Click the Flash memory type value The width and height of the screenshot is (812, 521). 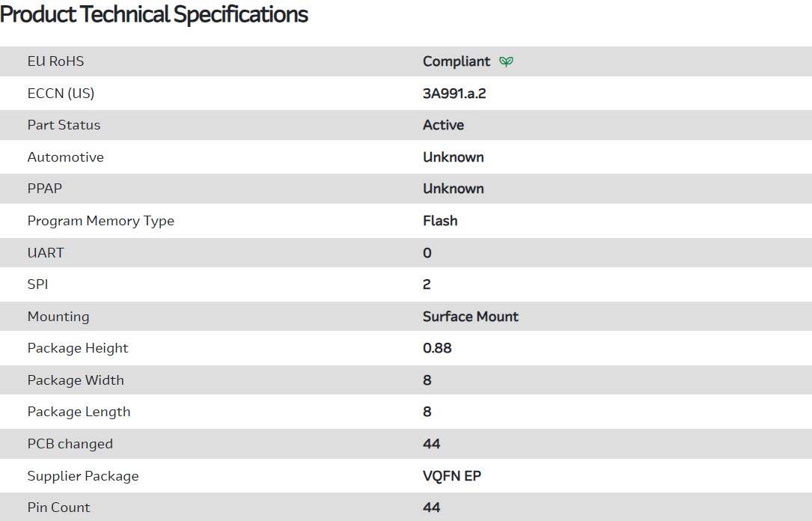tap(440, 221)
